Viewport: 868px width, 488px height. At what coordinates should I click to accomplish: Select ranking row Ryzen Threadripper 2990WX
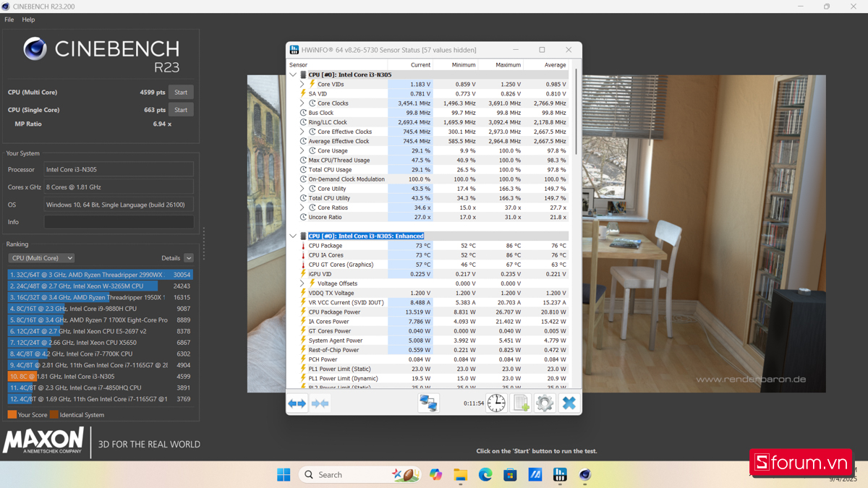pos(101,275)
